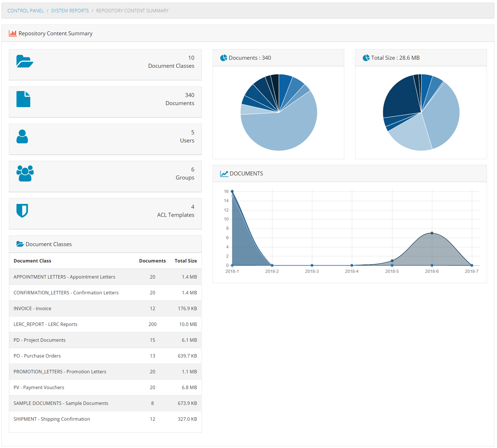Click the DOCUMENTS chart panel title

click(246, 174)
